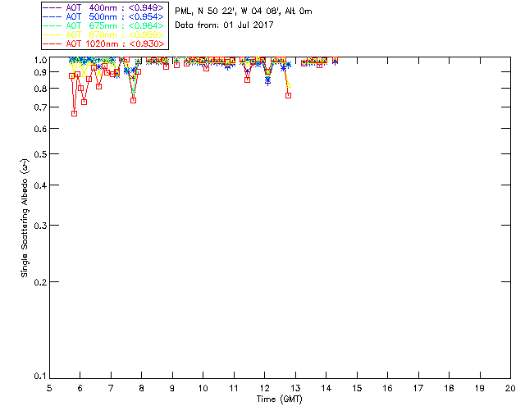This screenshot has width=525, height=420.
Task: Click the y-axis tick label 0.7
Action: [40, 107]
